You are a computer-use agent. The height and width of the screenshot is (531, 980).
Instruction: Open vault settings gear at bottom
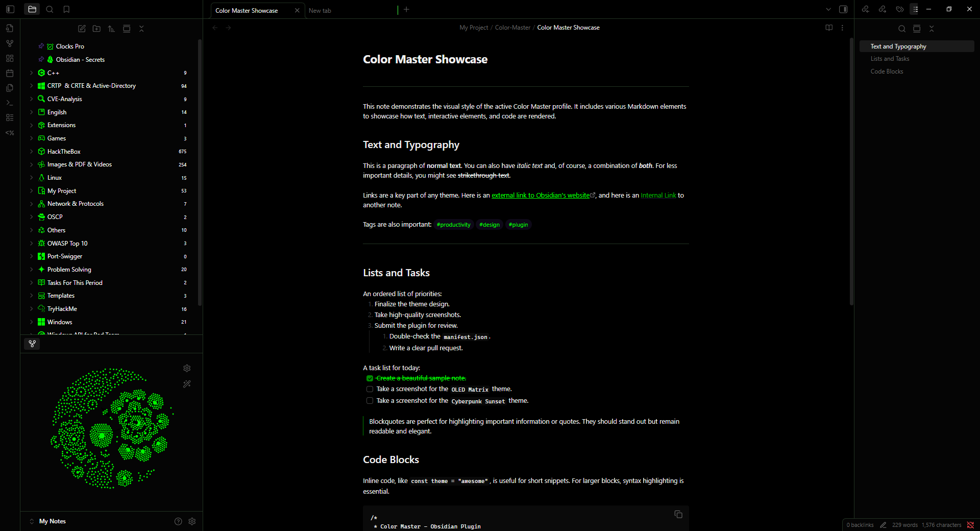[x=192, y=521]
